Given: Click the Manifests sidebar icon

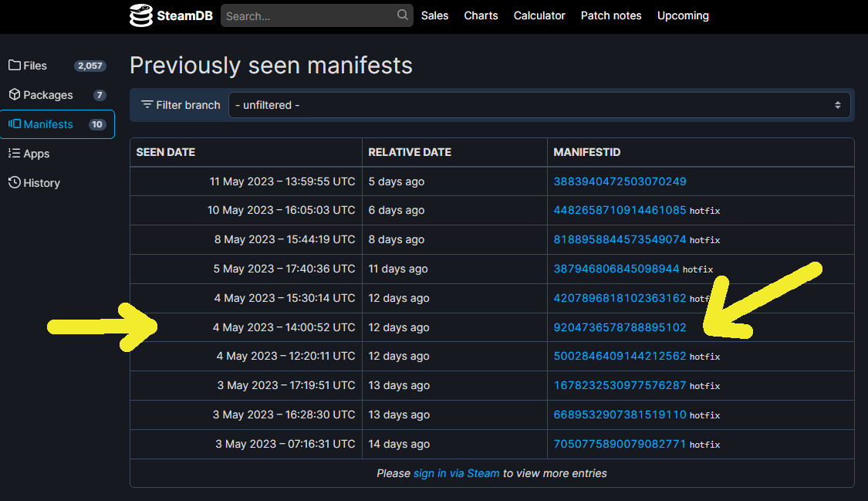Looking at the screenshot, I should [15, 124].
